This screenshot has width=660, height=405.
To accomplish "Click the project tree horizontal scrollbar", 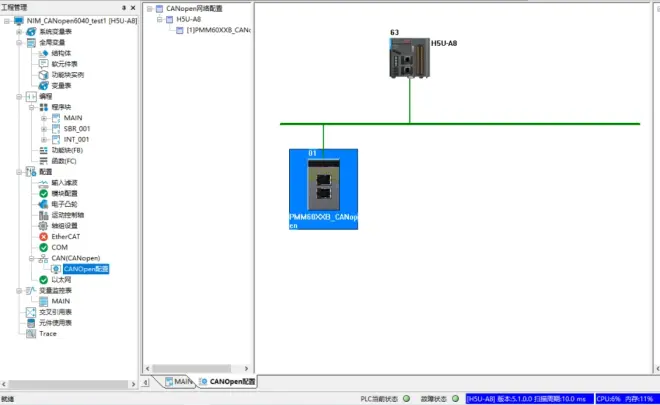I will [70, 381].
